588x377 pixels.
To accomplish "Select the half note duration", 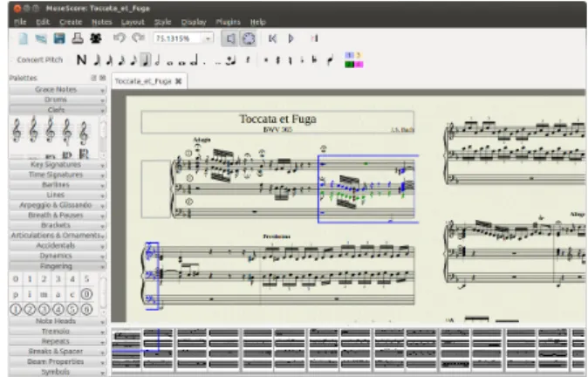I will pyautogui.click(x=158, y=60).
